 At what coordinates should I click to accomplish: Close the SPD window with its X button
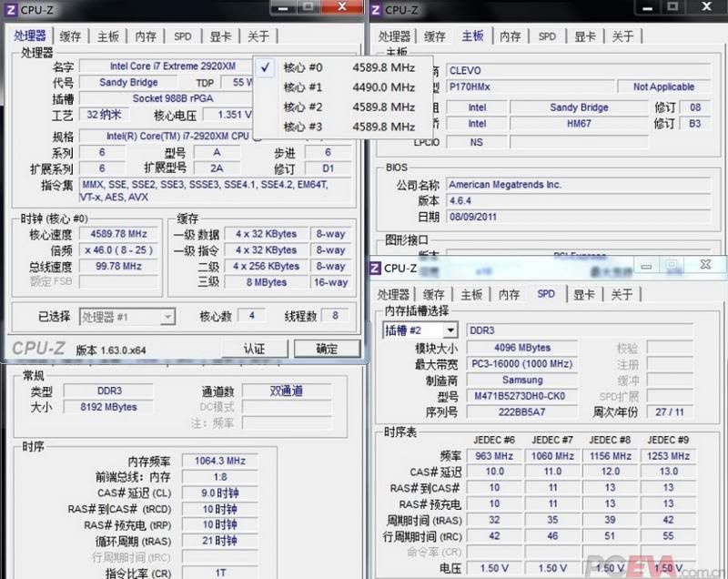(705, 265)
